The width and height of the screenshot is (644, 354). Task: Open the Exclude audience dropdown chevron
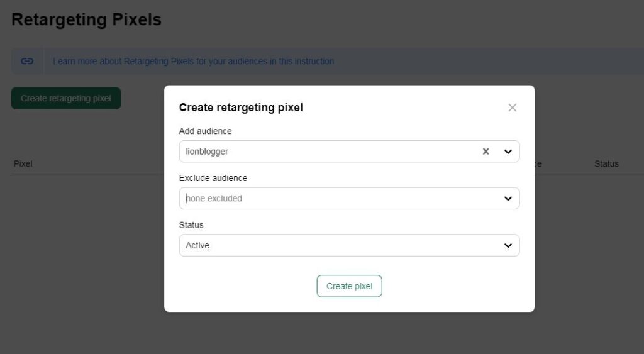pyautogui.click(x=508, y=199)
